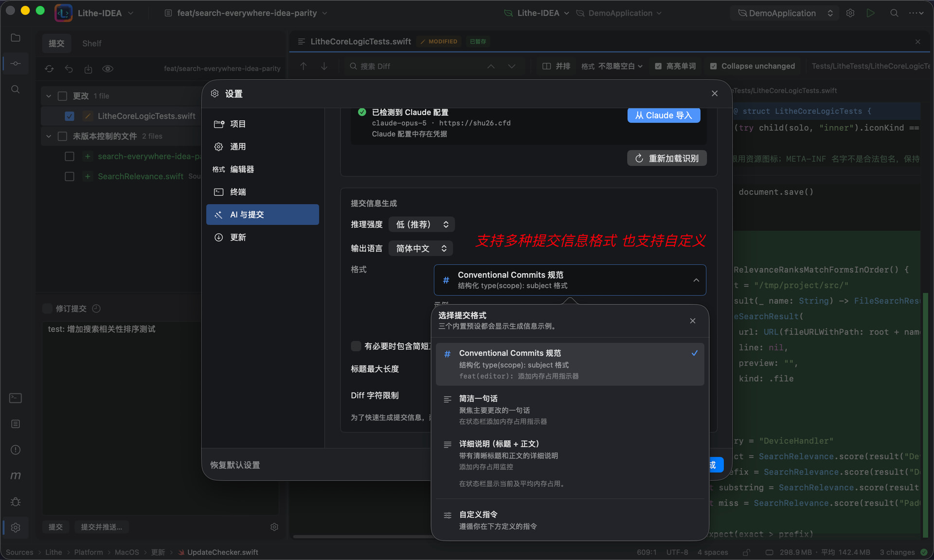Open the commit tool window icon
Screen dimensions: 934x560
pos(16,64)
